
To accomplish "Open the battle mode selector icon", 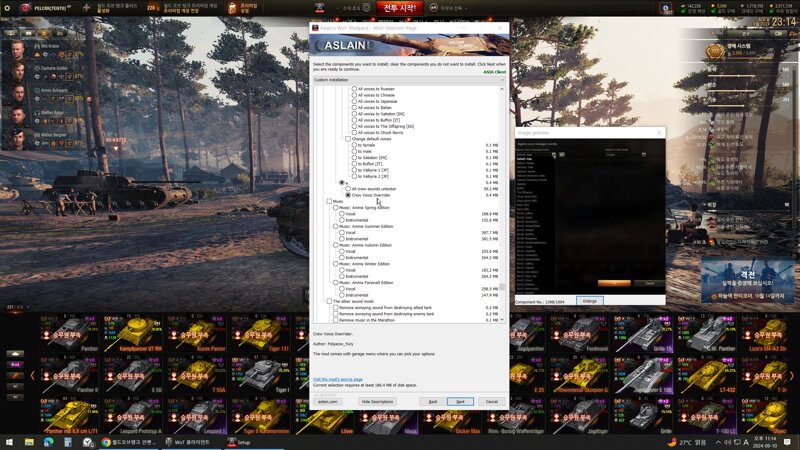I will pos(433,8).
